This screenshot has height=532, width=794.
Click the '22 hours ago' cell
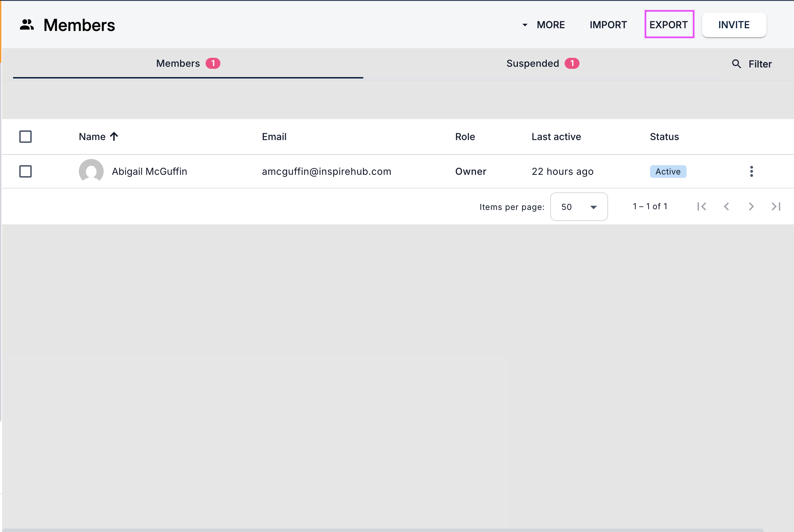tap(563, 171)
